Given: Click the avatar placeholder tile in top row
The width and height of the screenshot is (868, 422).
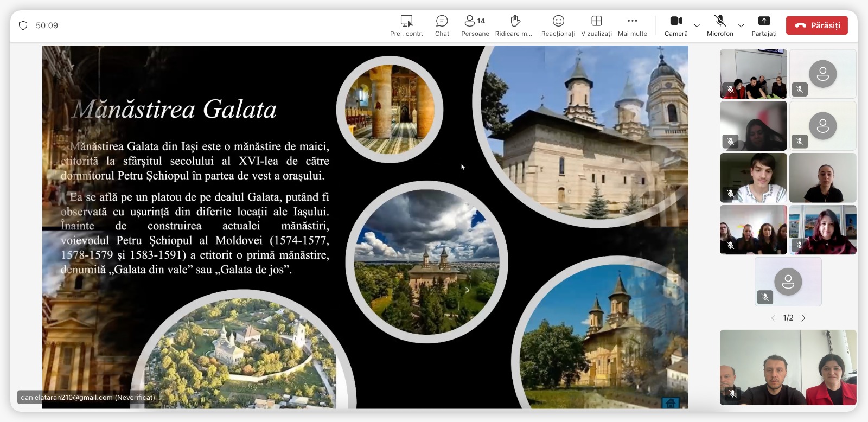Looking at the screenshot, I should pyautogui.click(x=822, y=74).
